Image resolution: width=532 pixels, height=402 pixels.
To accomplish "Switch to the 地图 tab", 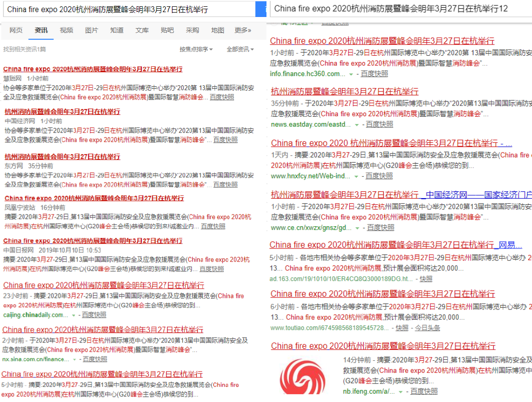I will coord(217,30).
